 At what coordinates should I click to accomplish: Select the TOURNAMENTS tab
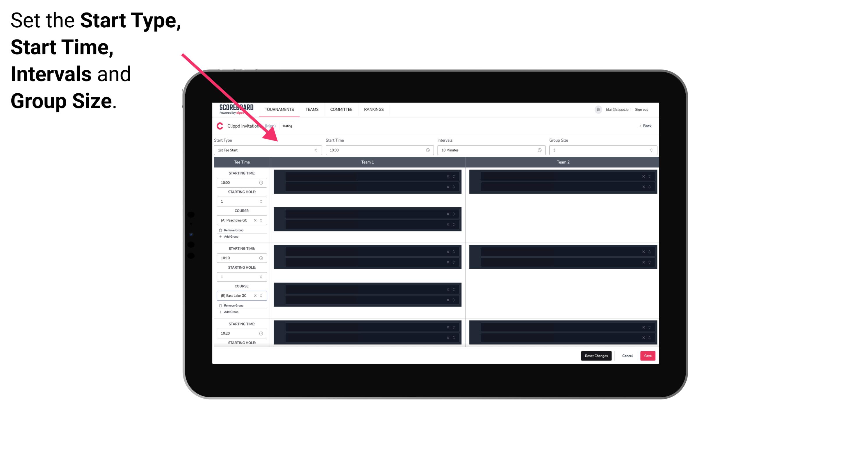(x=280, y=109)
